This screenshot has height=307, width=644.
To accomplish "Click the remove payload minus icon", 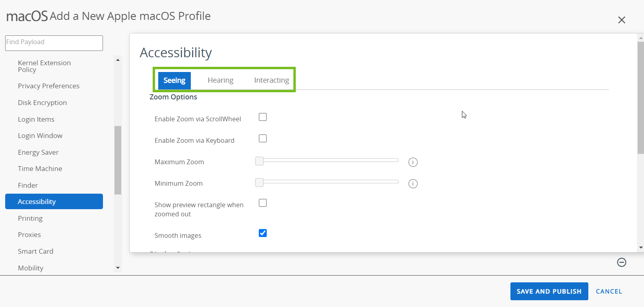I will 622,262.
